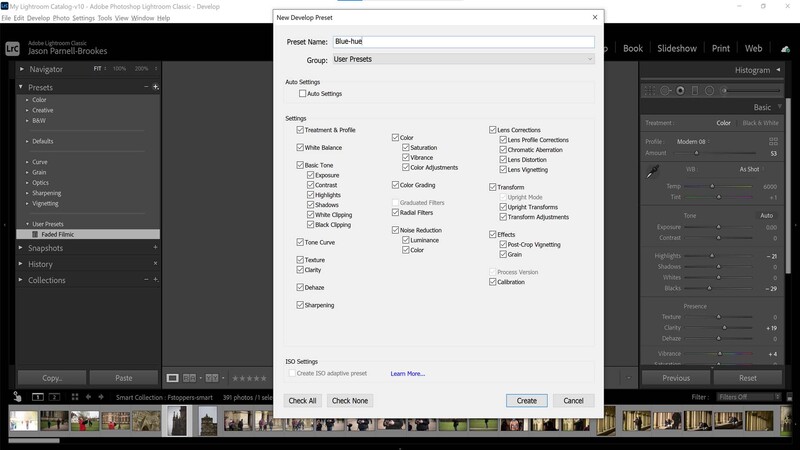Adjust the profile Amount slider handle

[696, 153]
